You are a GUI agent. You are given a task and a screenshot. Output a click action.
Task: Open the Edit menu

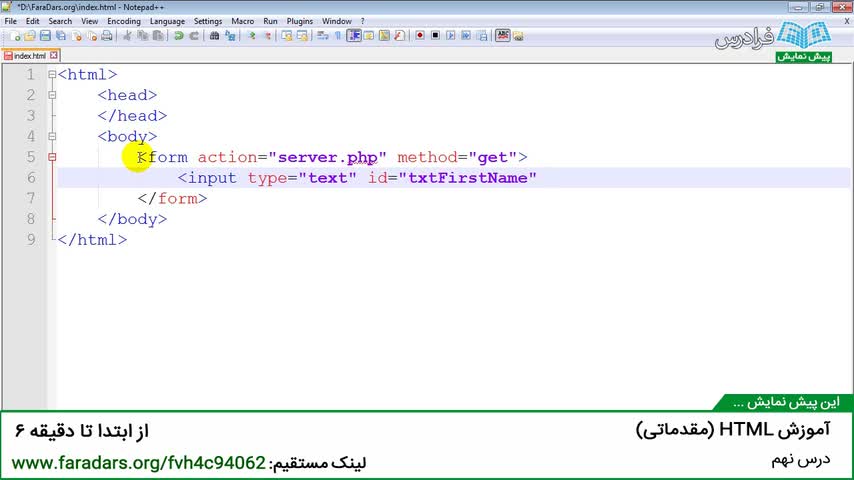pyautogui.click(x=33, y=21)
